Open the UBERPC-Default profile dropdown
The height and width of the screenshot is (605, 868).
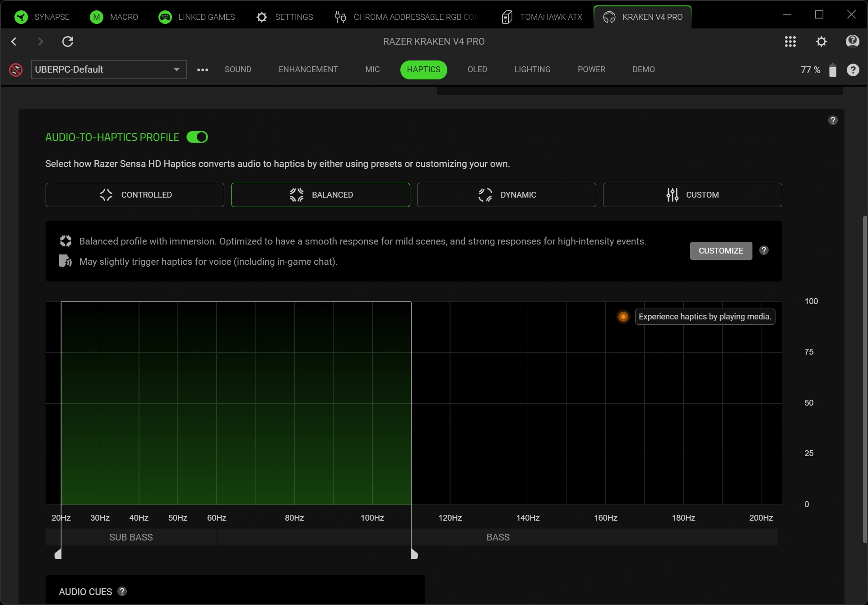coord(109,69)
